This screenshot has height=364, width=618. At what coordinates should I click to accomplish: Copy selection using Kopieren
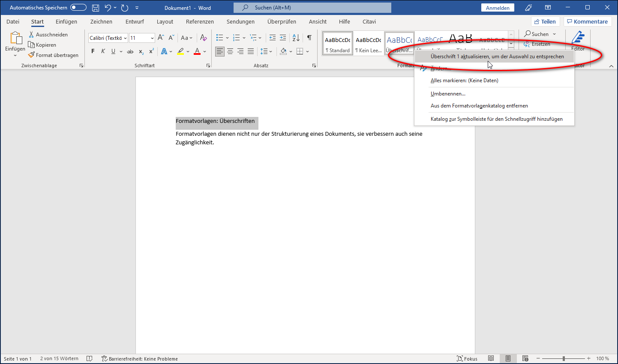42,45
